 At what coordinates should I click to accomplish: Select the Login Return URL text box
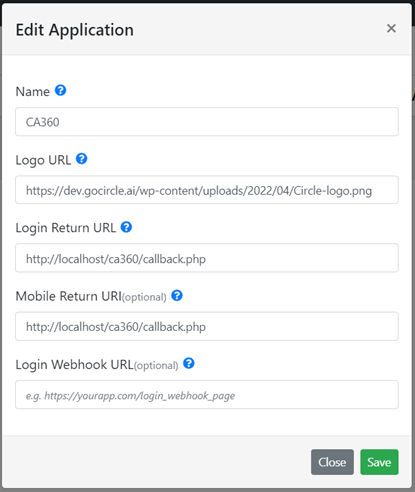(207, 258)
